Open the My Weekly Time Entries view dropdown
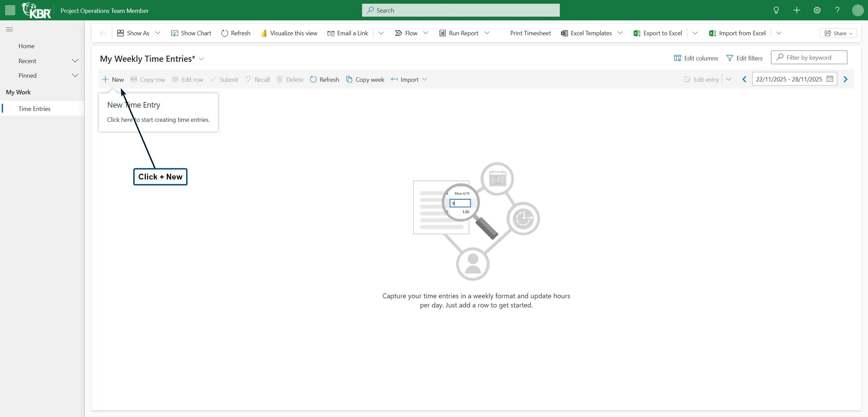The width and height of the screenshot is (868, 417). click(x=201, y=59)
